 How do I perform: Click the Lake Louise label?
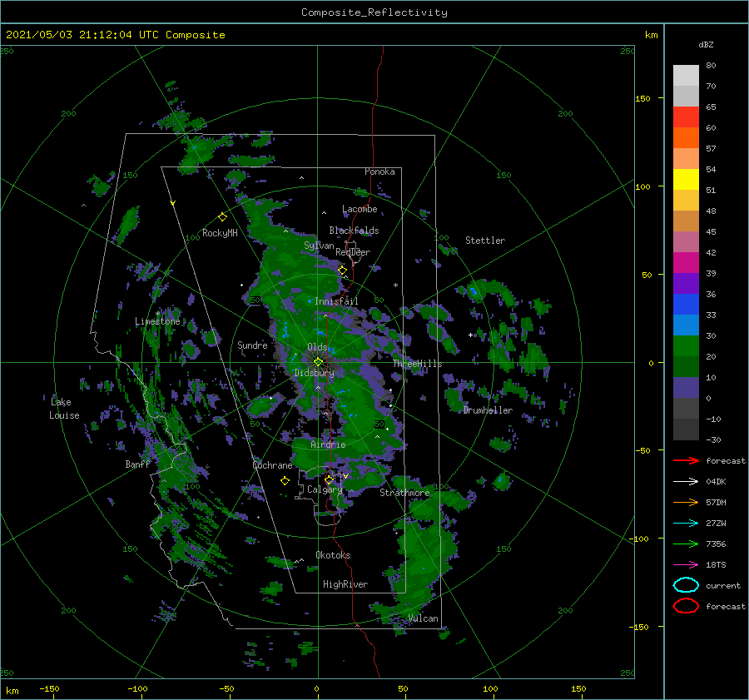pos(64,409)
